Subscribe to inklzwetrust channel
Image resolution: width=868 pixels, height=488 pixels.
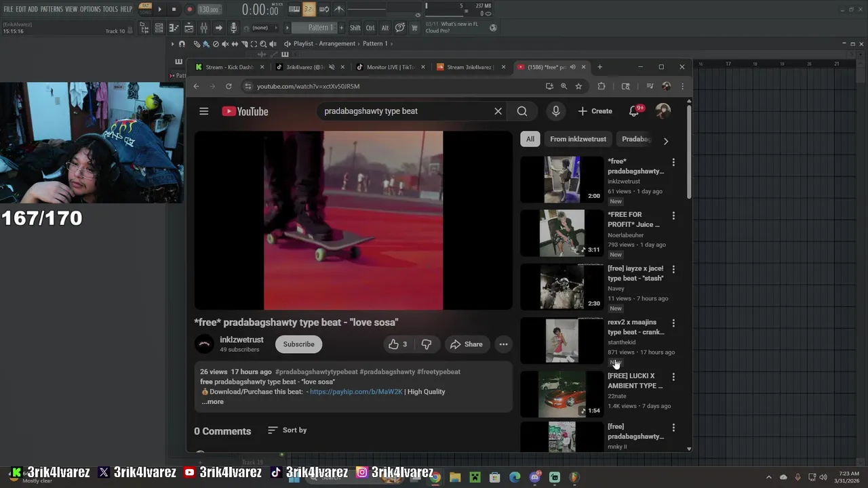pyautogui.click(x=298, y=344)
